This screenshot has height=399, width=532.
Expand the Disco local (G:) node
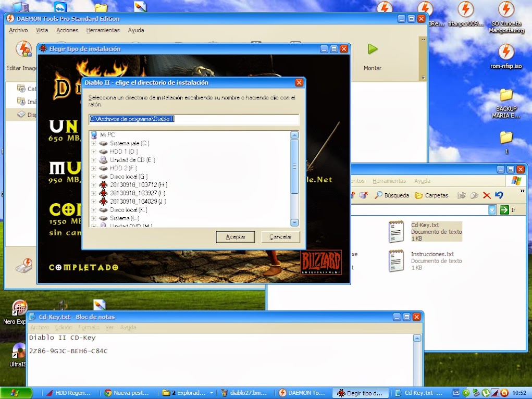click(x=94, y=177)
